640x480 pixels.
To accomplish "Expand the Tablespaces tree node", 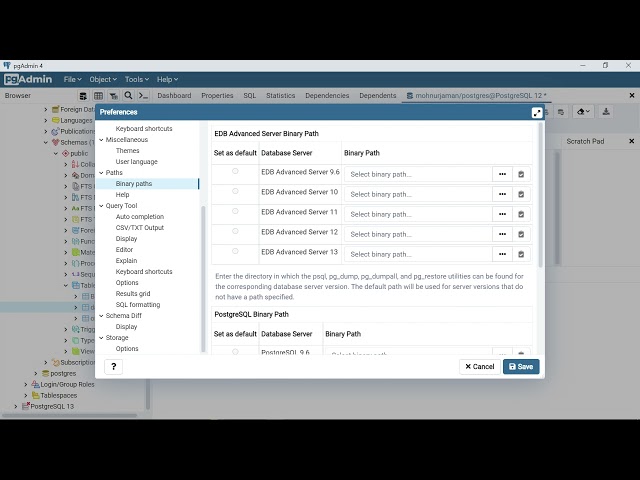I will (x=26, y=396).
